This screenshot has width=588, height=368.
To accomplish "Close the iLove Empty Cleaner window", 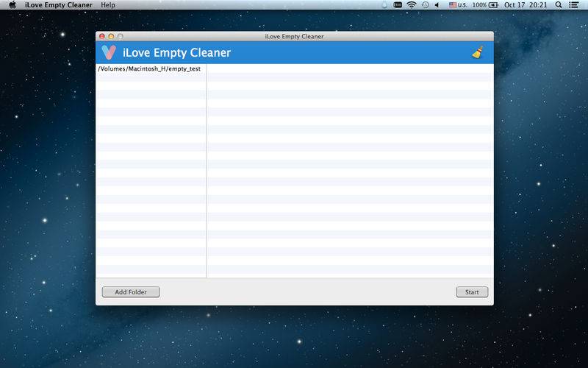I will point(102,36).
